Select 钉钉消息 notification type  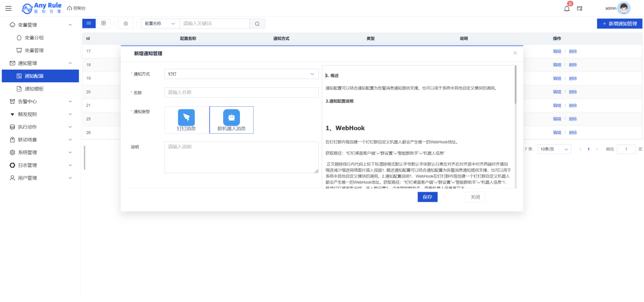pyautogui.click(x=186, y=120)
